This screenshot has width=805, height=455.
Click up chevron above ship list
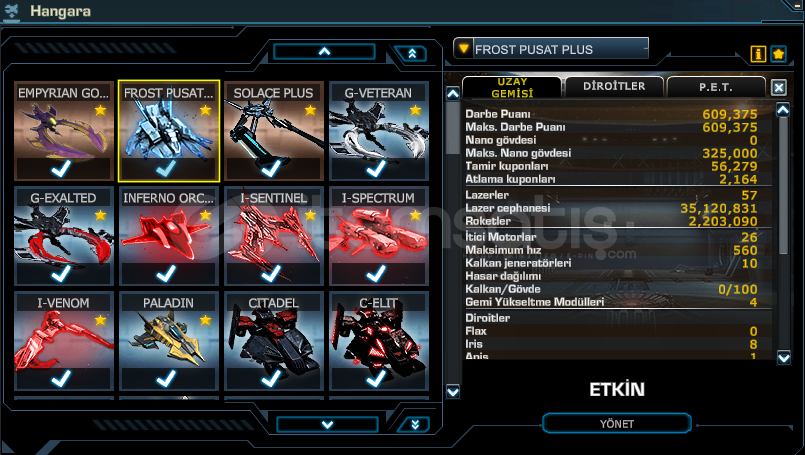click(x=324, y=51)
